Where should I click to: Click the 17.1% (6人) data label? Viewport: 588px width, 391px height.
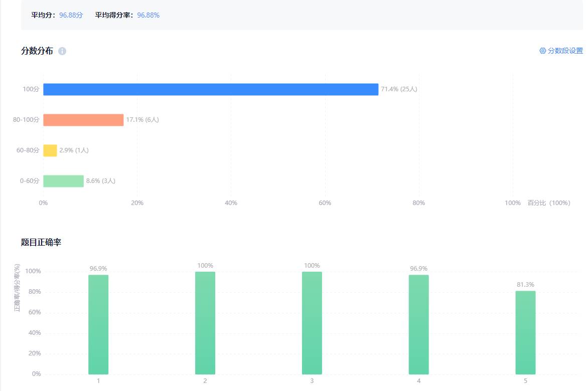coord(142,120)
